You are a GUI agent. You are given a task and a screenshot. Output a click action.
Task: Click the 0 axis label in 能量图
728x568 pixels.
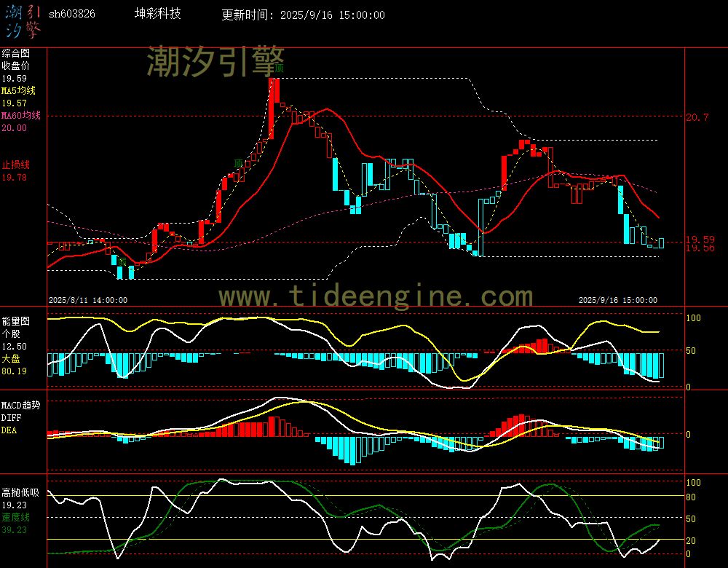[688, 387]
